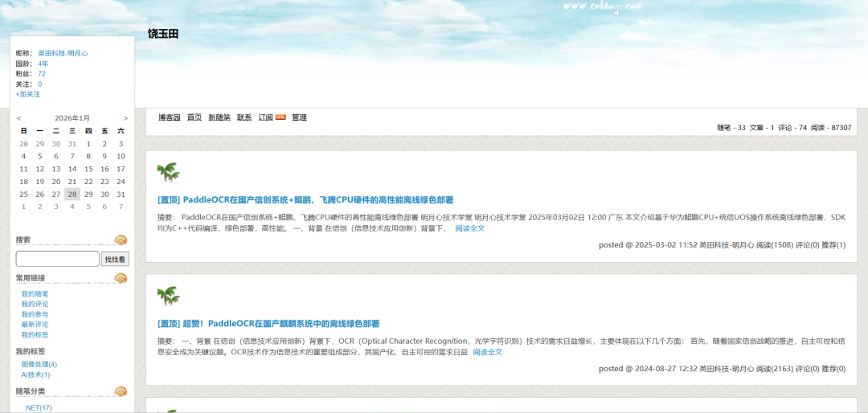The image size is (868, 413).
Task: Click the +加关注 follow link
Action: coord(28,94)
